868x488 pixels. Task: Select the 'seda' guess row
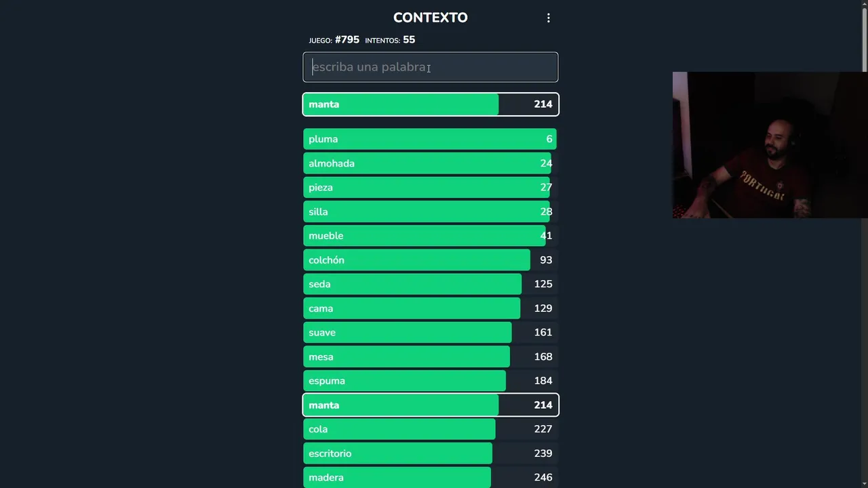pyautogui.click(x=430, y=284)
